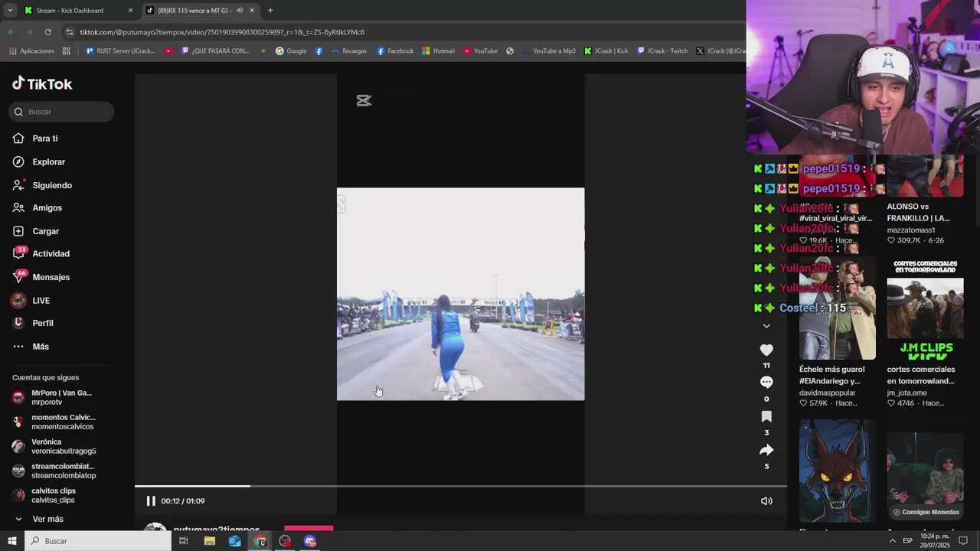This screenshot has width=980, height=551.
Task: Open the Recargas bookmark
Action: tap(348, 51)
